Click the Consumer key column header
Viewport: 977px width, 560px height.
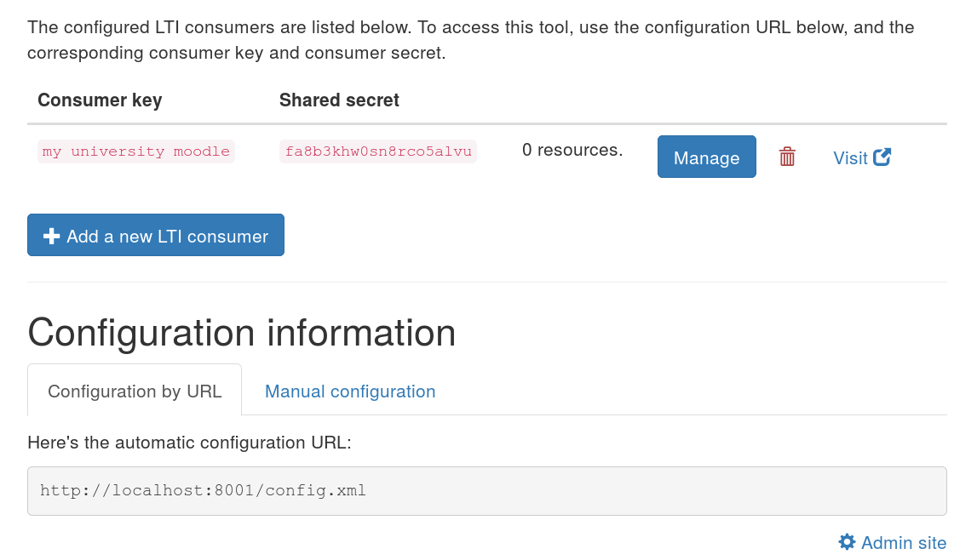(100, 100)
